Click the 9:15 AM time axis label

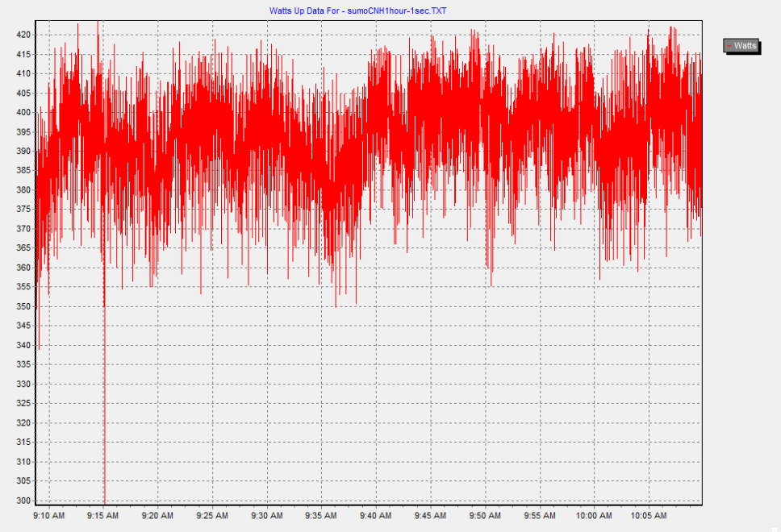pyautogui.click(x=103, y=516)
